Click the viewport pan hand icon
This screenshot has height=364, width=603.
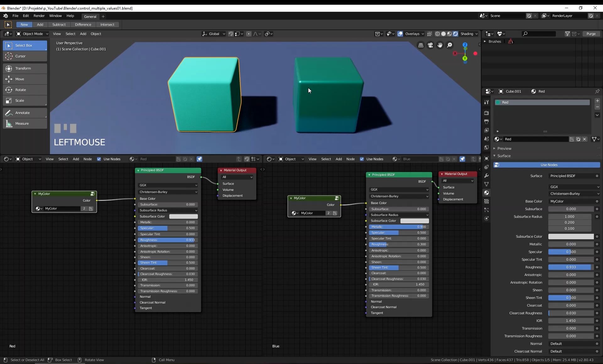(440, 45)
